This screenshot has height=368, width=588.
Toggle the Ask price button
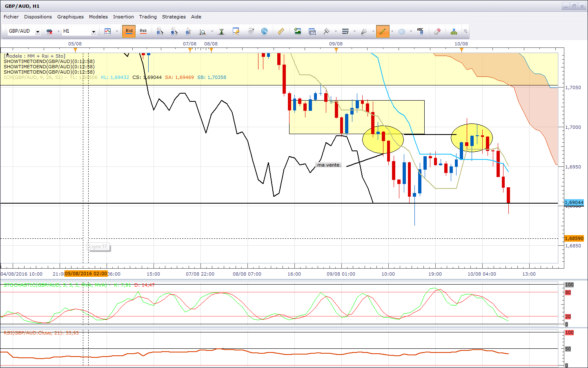tap(143, 31)
